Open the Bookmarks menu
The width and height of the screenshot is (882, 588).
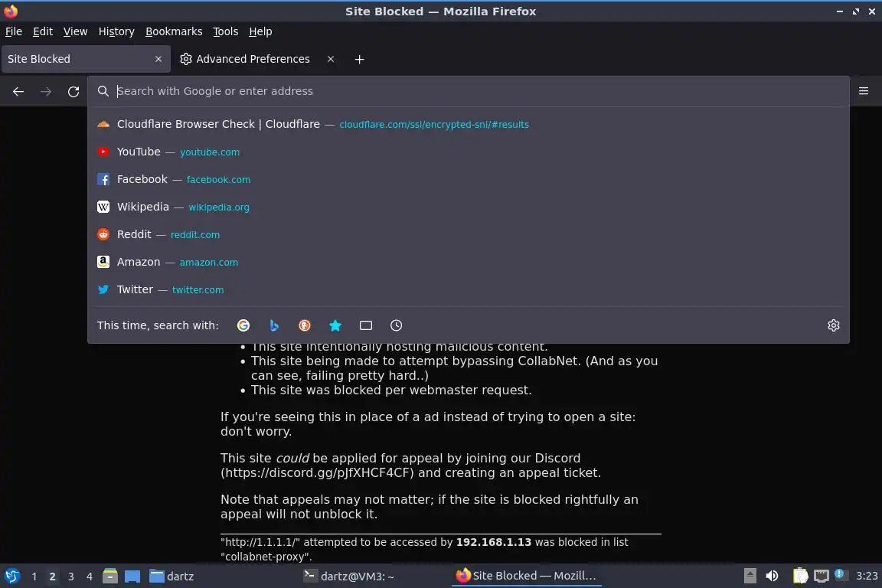tap(174, 31)
